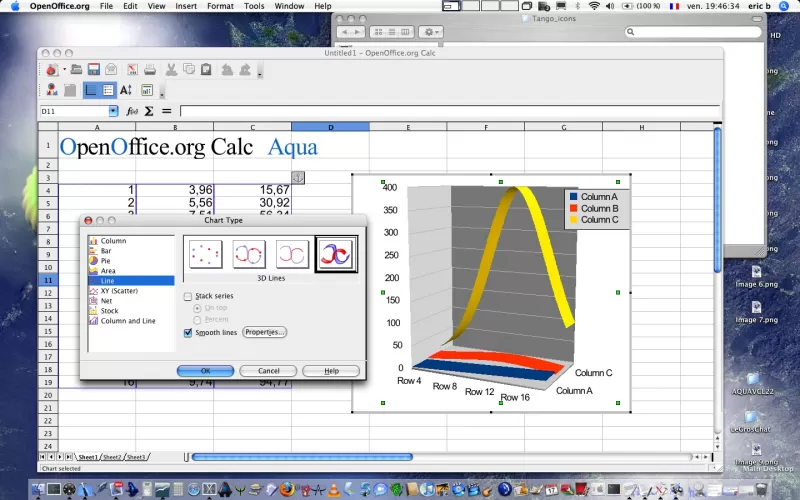Select the 3D Lines subtype thumbnail
The width and height of the screenshot is (800, 500).
coord(336,254)
